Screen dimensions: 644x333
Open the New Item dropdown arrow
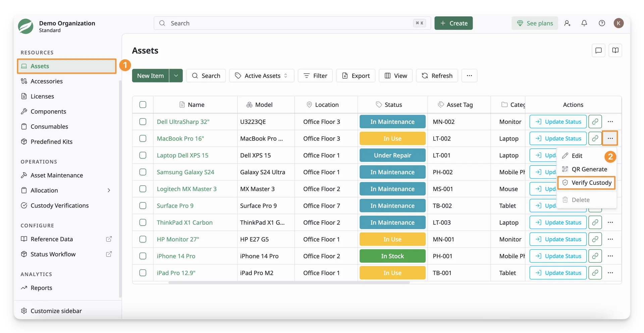tap(176, 76)
